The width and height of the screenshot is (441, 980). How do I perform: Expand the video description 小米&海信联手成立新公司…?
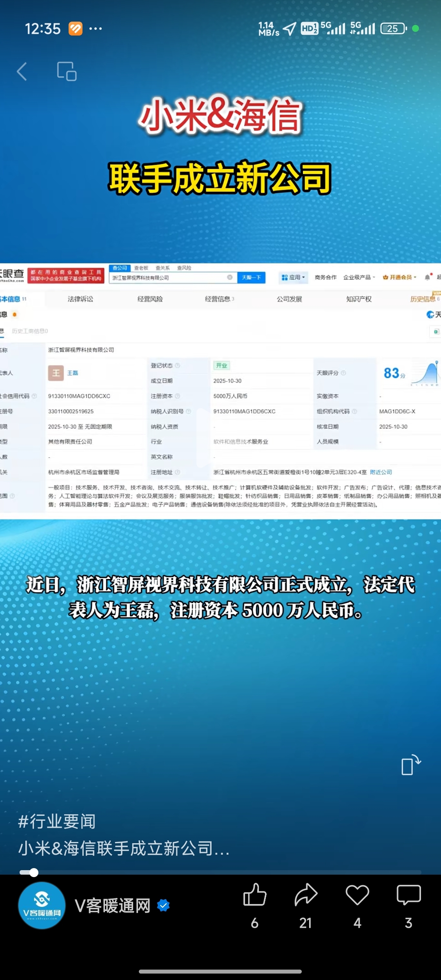pos(124,848)
